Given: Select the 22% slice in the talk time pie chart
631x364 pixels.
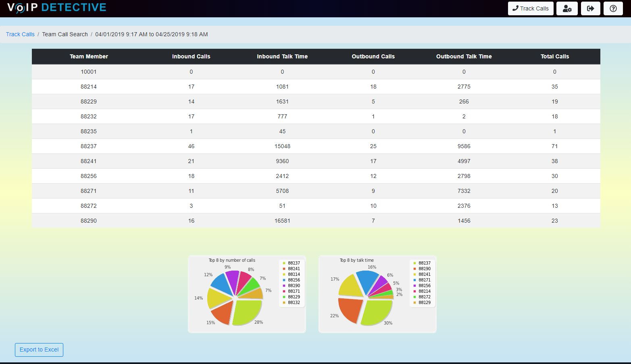Looking at the screenshot, I should point(350,309).
